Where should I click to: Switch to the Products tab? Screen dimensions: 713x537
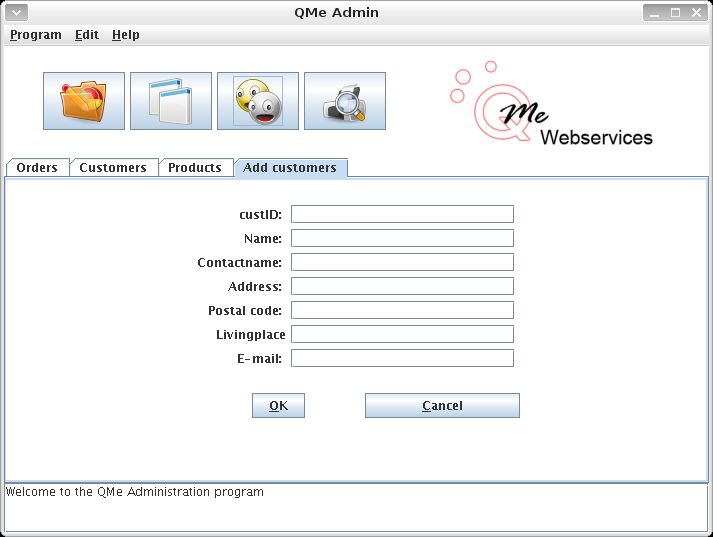pos(195,168)
